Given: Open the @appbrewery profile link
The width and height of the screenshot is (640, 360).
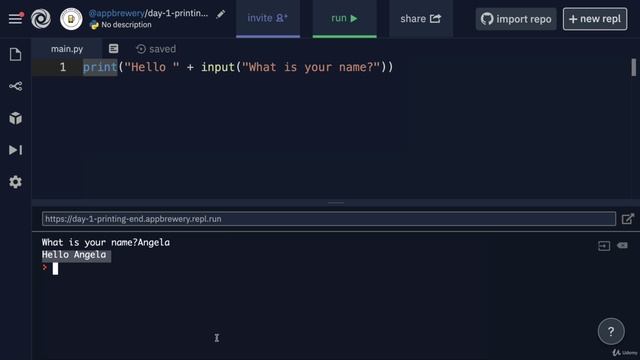Looking at the screenshot, I should pos(116,13).
